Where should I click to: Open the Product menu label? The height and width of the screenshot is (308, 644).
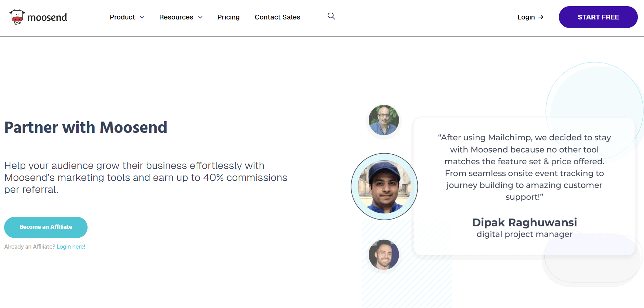click(122, 17)
